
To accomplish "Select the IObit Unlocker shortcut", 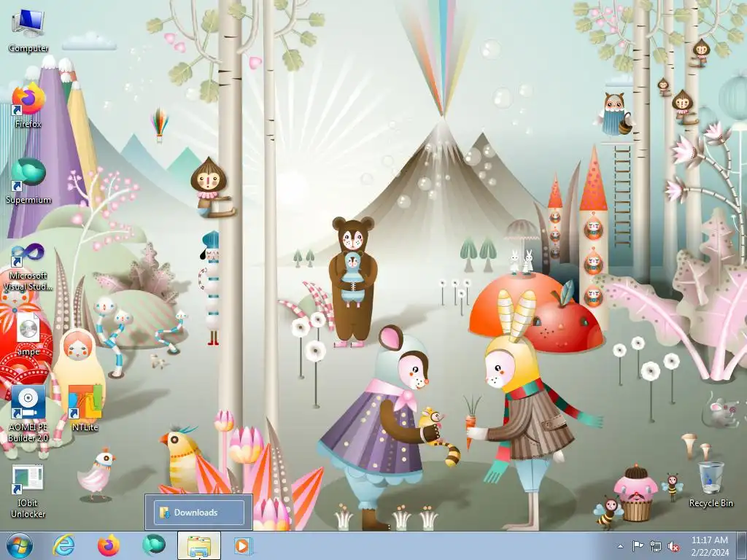I will point(28,492).
